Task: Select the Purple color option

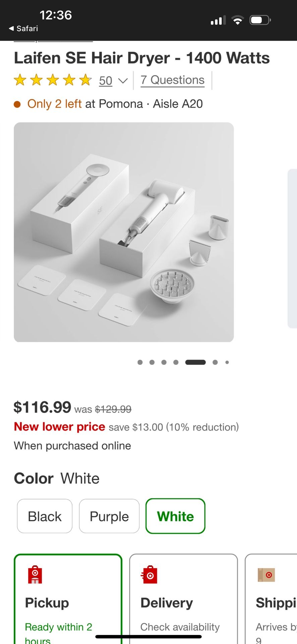Action: click(x=109, y=516)
